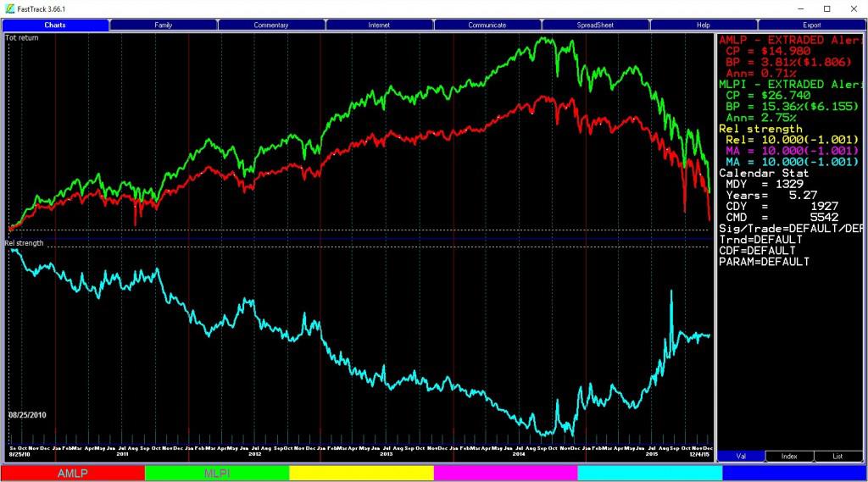Click the yellow 'Rel strength' heading in stats panel
This screenshot has width=868, height=482.
tap(760, 129)
